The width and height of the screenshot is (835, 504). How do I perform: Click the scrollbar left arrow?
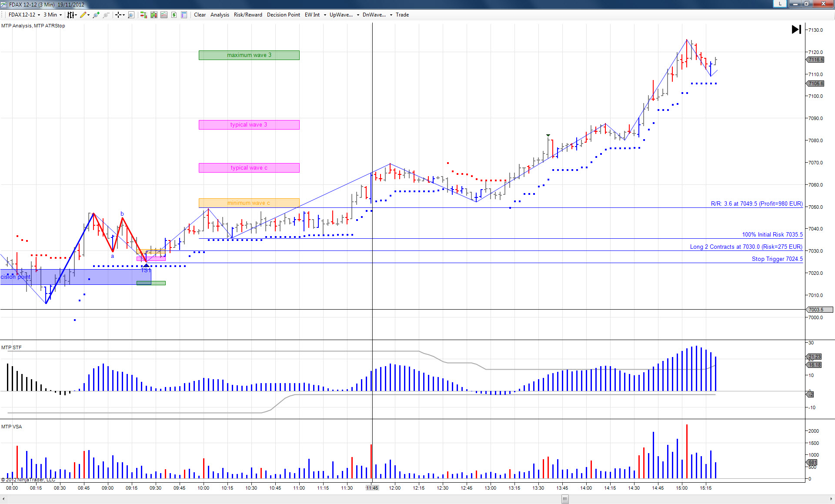3,499
